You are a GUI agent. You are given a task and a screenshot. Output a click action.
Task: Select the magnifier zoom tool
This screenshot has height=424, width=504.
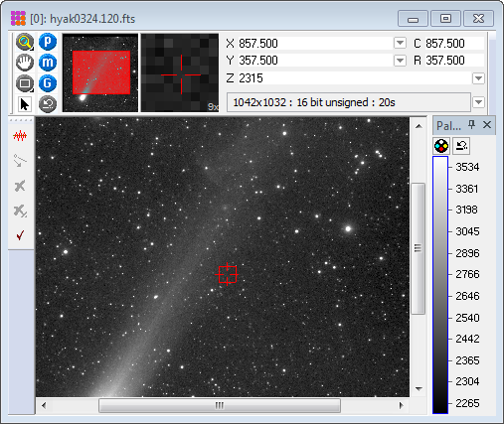pos(25,42)
